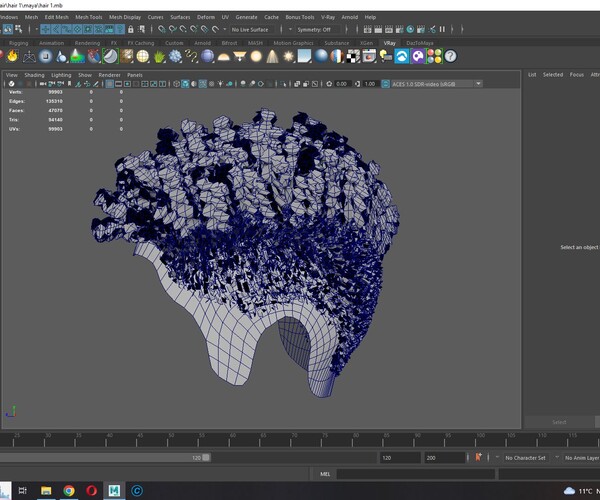The height and width of the screenshot is (500, 600).
Task: Open the viewport Shading menu
Action: tap(34, 75)
